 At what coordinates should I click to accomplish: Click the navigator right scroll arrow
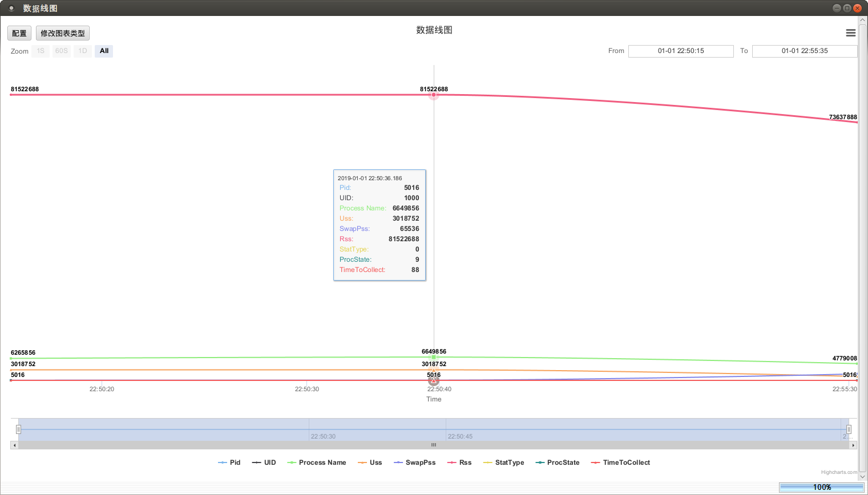(x=852, y=445)
